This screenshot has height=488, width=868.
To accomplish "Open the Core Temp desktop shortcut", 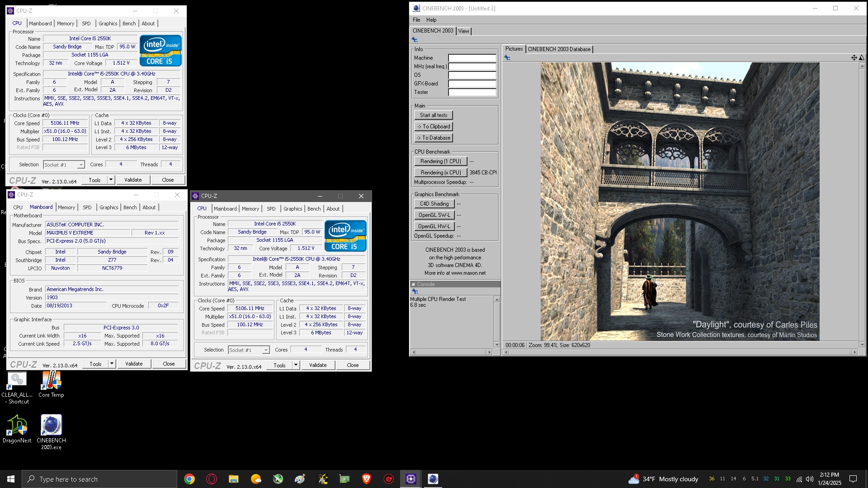I will (51, 385).
